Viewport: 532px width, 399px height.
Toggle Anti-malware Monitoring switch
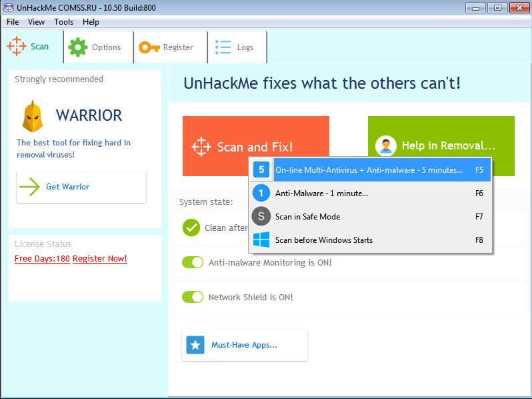pos(193,262)
